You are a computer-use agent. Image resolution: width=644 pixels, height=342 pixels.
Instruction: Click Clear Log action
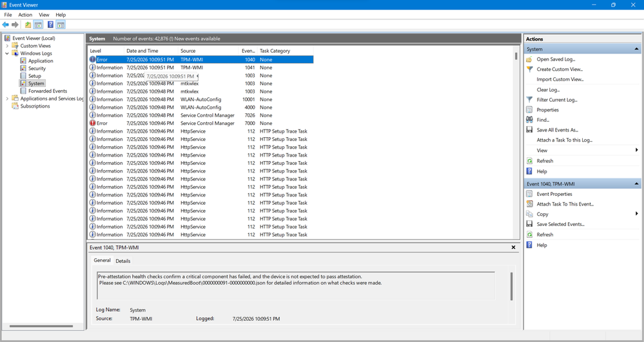tap(548, 90)
